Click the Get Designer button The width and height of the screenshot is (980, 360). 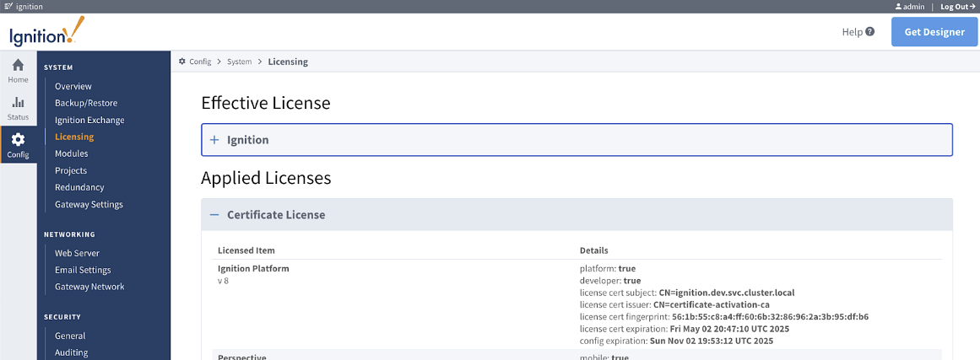934,32
